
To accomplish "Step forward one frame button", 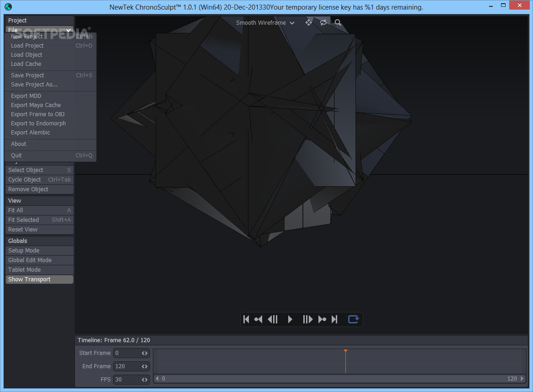I will tap(307, 319).
